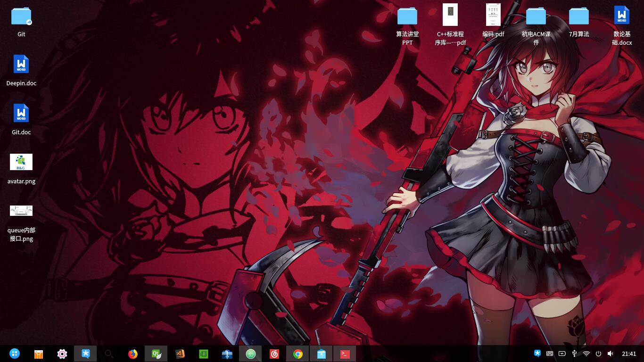Click the USB device tray icon
Viewport: 644px width, 362px height.
574,354
